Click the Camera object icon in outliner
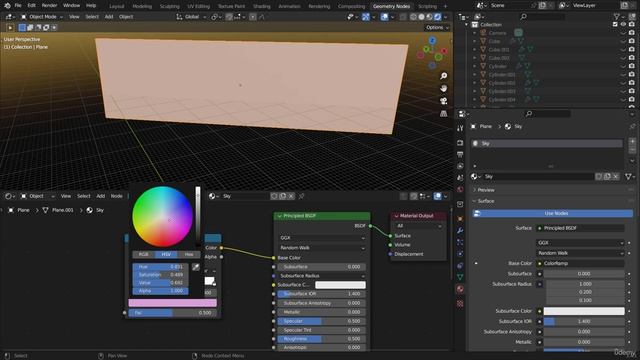The image size is (640, 360). pyautogui.click(x=483, y=33)
